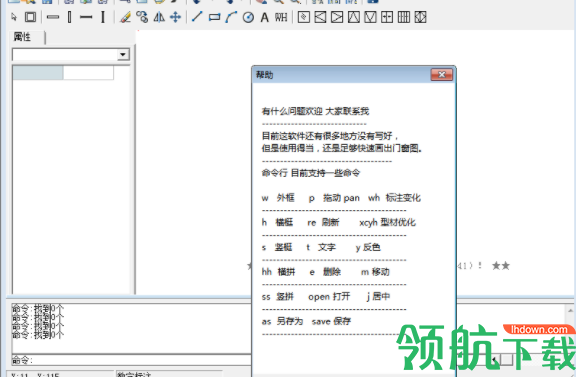This screenshot has width=576, height=377.
Task: Click the 命令行 目前支持一些命令 heading
Action: 311,173
